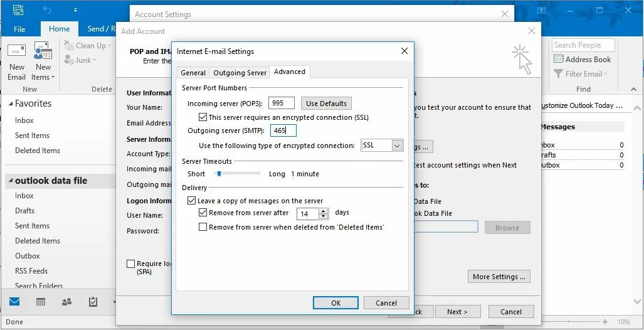Image resolution: width=644 pixels, height=330 pixels.
Task: Click the zoom in plus in status bar
Action: click(x=605, y=322)
